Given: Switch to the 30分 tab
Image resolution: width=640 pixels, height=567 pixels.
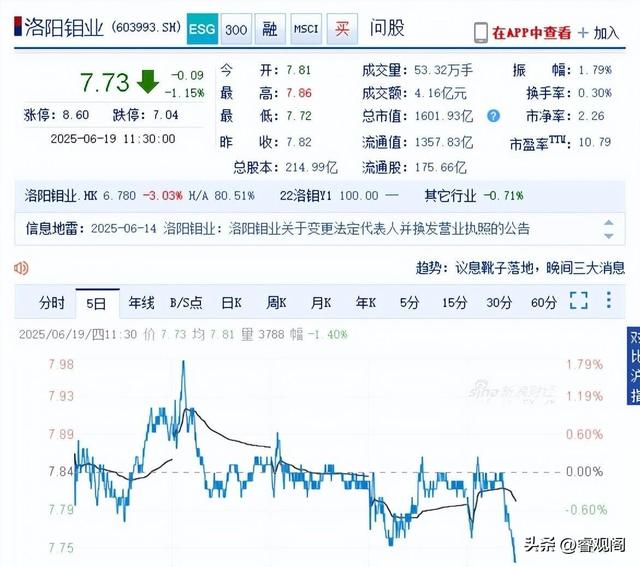Looking at the screenshot, I should coord(499,303).
